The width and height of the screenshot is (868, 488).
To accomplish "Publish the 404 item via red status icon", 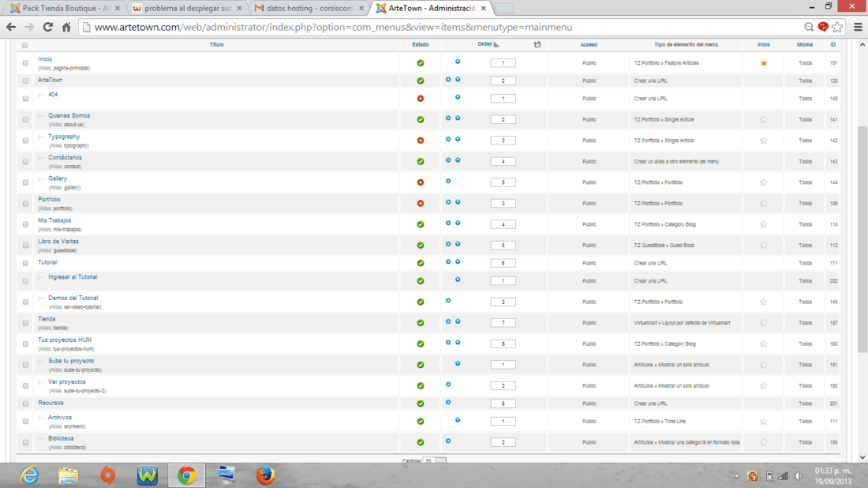I will click(x=420, y=99).
